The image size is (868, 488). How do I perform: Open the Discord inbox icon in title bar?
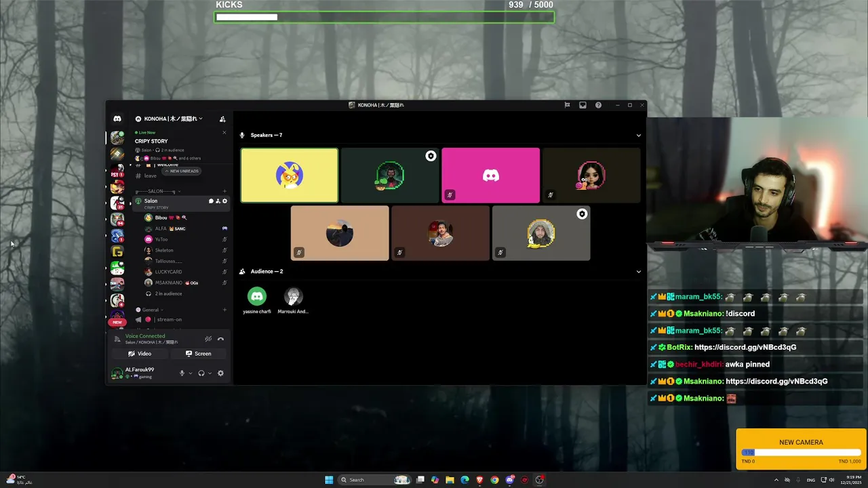click(583, 105)
